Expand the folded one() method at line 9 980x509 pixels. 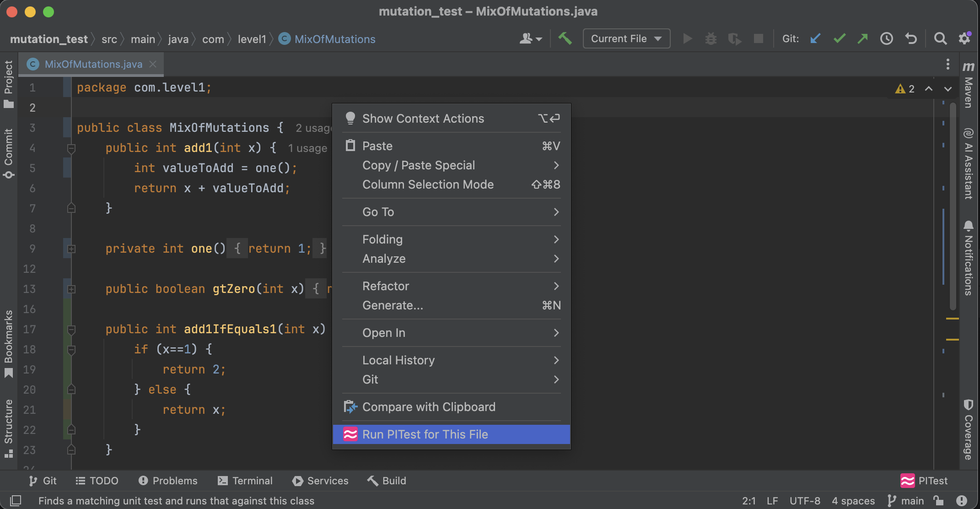coord(71,249)
